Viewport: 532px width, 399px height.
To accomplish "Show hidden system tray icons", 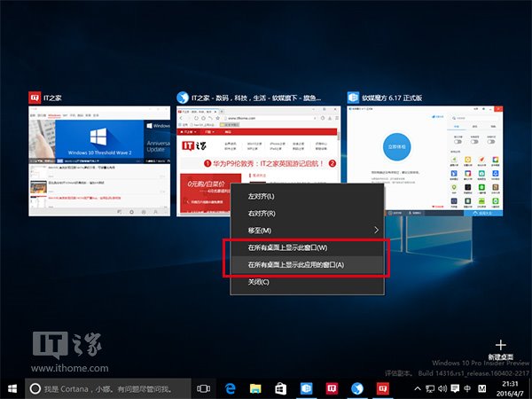I will pos(418,389).
